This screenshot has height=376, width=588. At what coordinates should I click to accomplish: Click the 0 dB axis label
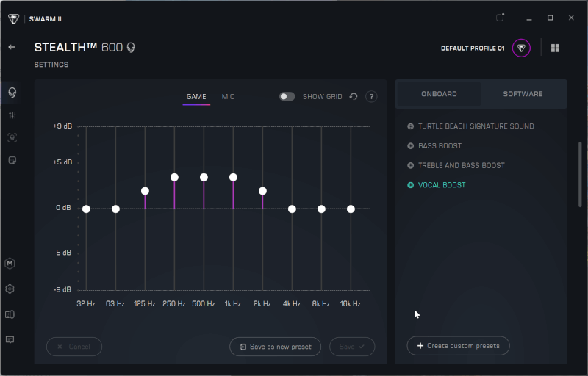63,208
